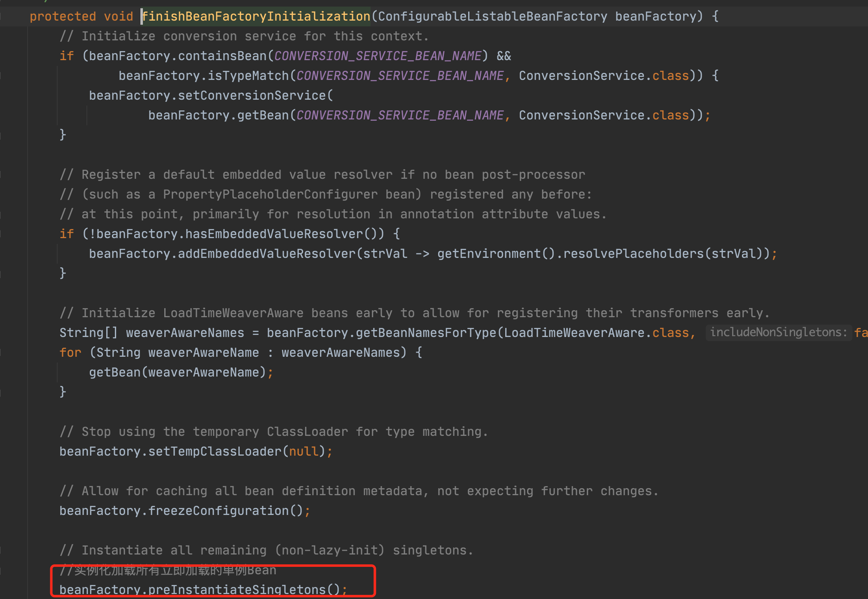Click the containsBean method call
Screen dimensions: 868x599
222,56
